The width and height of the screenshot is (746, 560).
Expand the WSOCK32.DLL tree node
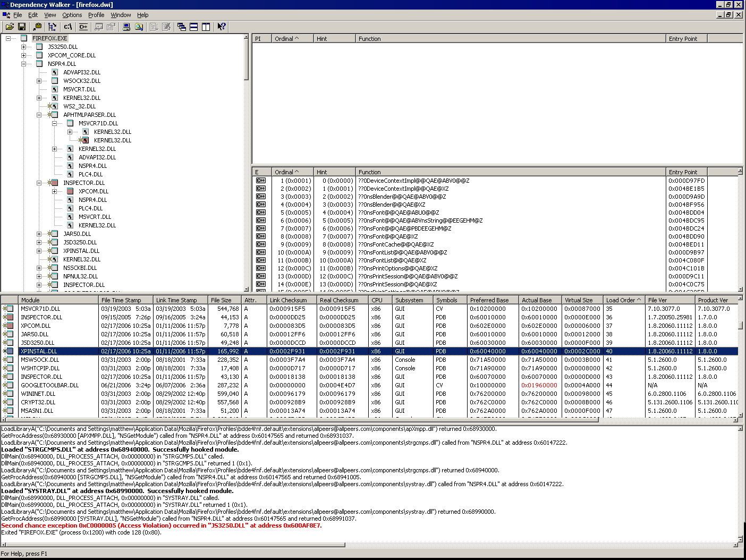pyautogui.click(x=39, y=81)
